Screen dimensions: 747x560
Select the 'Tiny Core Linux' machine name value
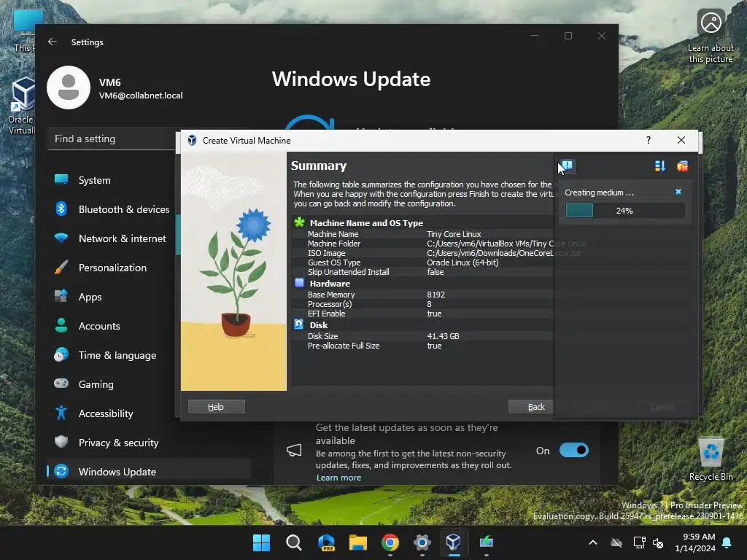[x=454, y=234]
